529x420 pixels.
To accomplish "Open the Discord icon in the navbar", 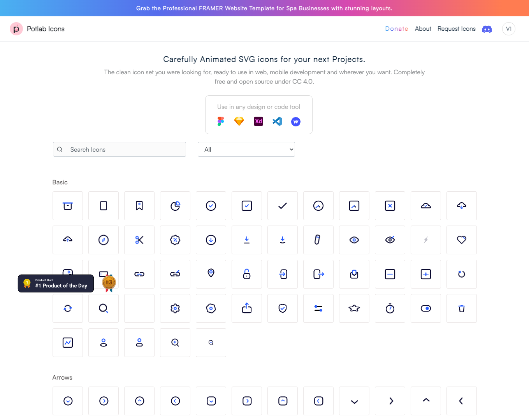I will click(x=487, y=29).
